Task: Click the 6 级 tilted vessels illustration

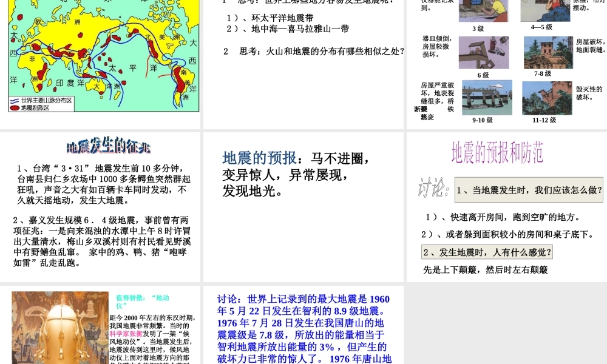Action: (x=484, y=53)
